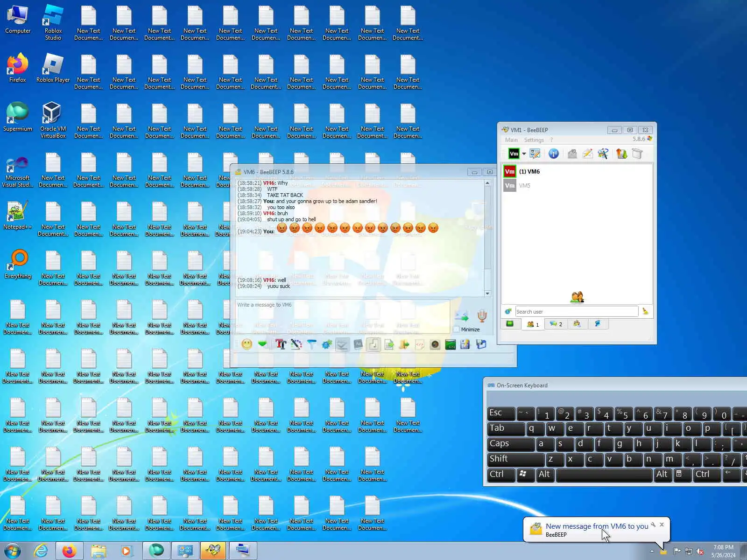Open Firefox from the taskbar
This screenshot has height=560, width=747.
point(70,551)
